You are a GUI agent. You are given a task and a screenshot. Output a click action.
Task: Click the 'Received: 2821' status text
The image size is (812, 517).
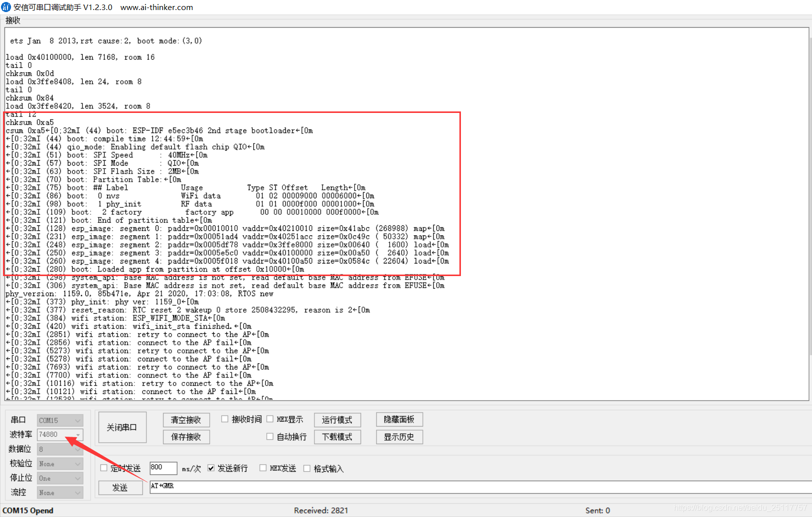(x=321, y=510)
